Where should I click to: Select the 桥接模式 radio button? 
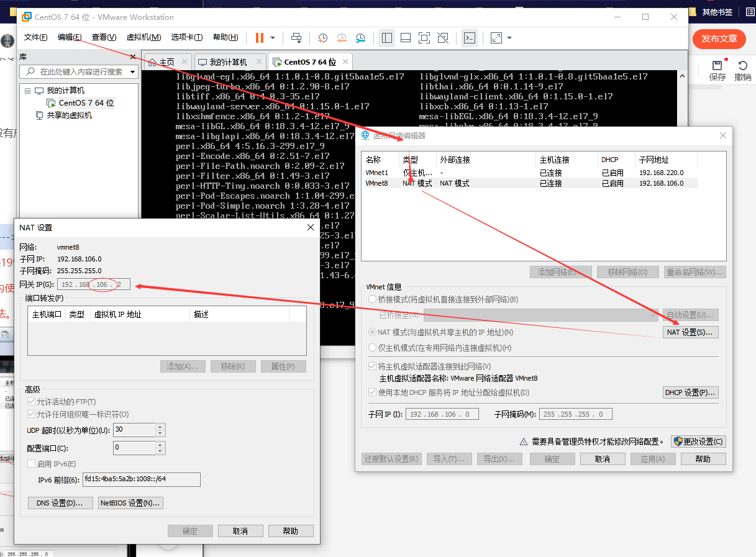(x=373, y=299)
